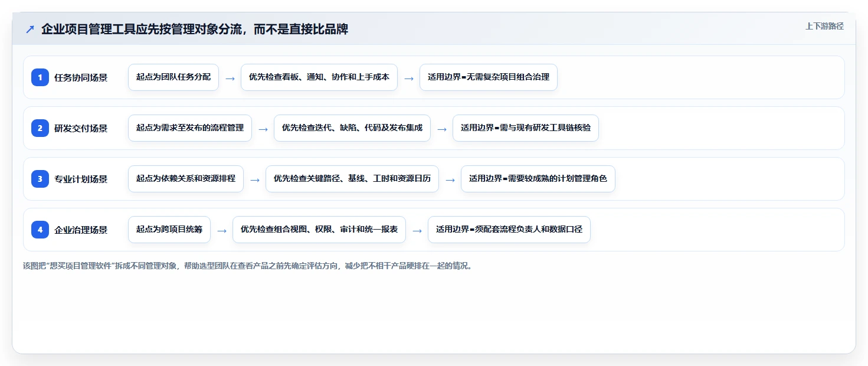Click the arrow icon beside the main title

30,29
